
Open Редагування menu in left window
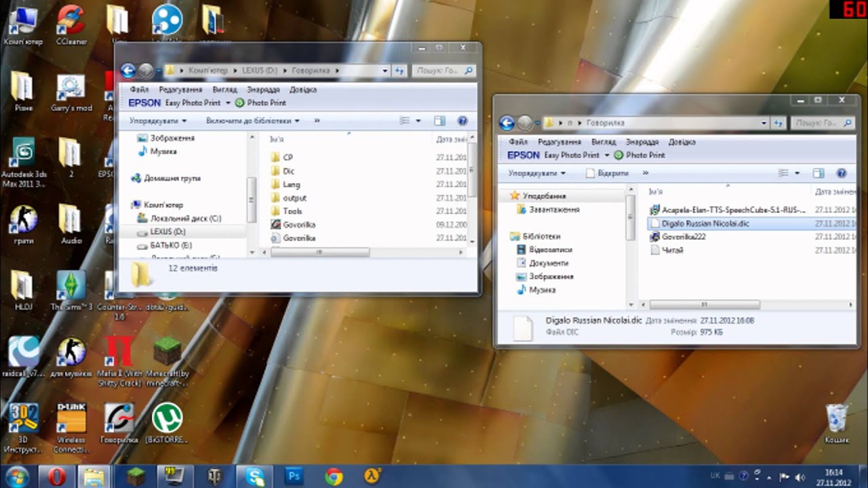(180, 89)
